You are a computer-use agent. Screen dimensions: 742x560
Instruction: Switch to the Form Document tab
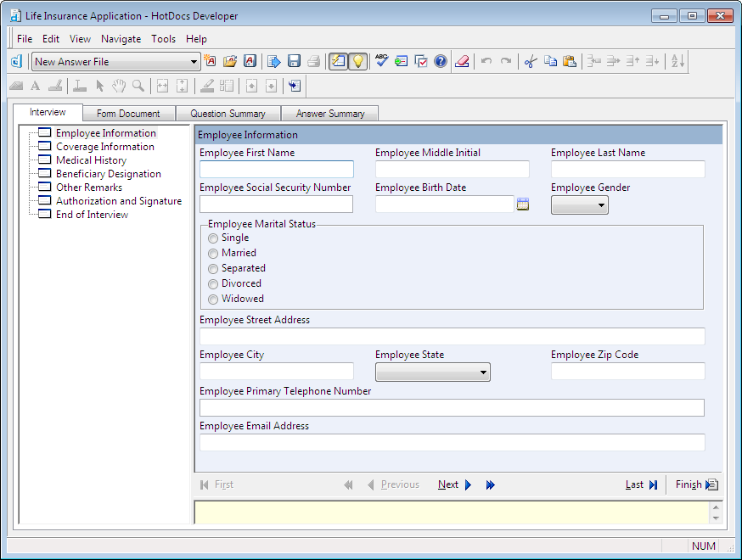click(129, 114)
